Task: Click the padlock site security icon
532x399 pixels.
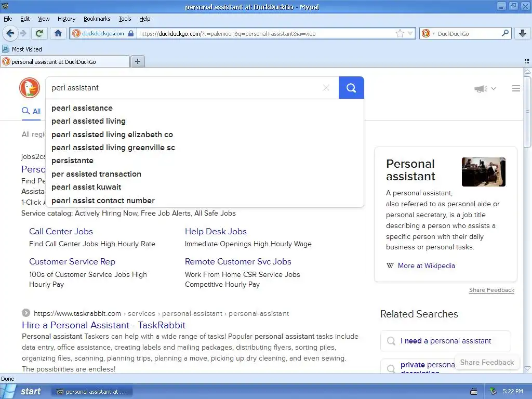Action: pyautogui.click(x=131, y=34)
